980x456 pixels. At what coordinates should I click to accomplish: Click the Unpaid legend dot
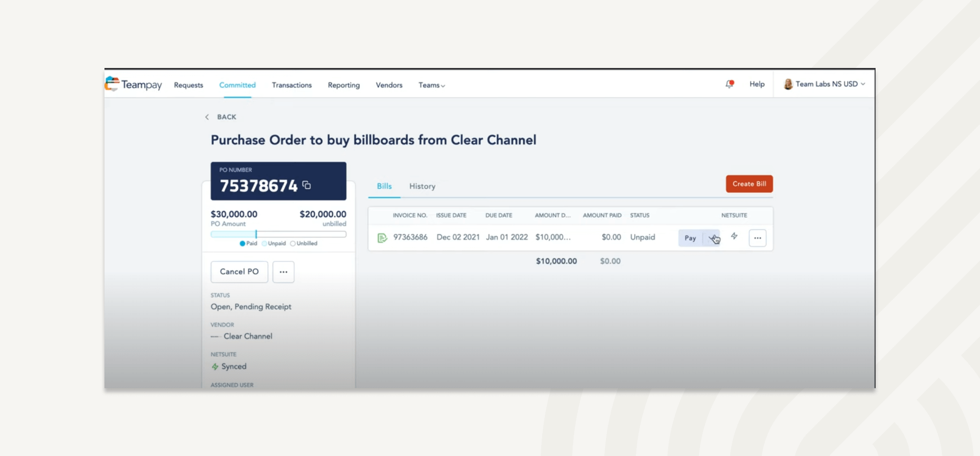coord(264,244)
